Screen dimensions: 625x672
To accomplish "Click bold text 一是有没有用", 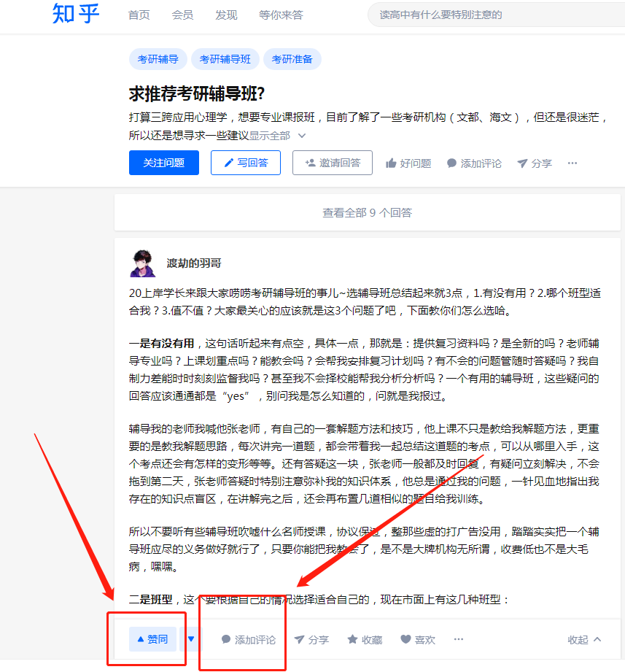I will (161, 343).
